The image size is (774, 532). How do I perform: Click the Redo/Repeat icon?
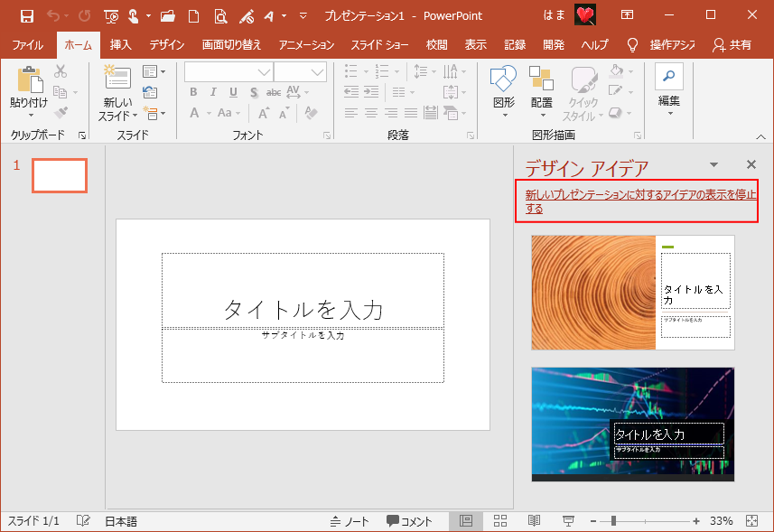click(84, 16)
